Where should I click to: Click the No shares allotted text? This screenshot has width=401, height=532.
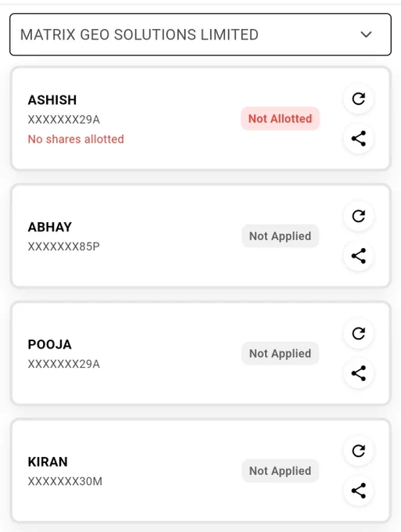pyautogui.click(x=76, y=139)
